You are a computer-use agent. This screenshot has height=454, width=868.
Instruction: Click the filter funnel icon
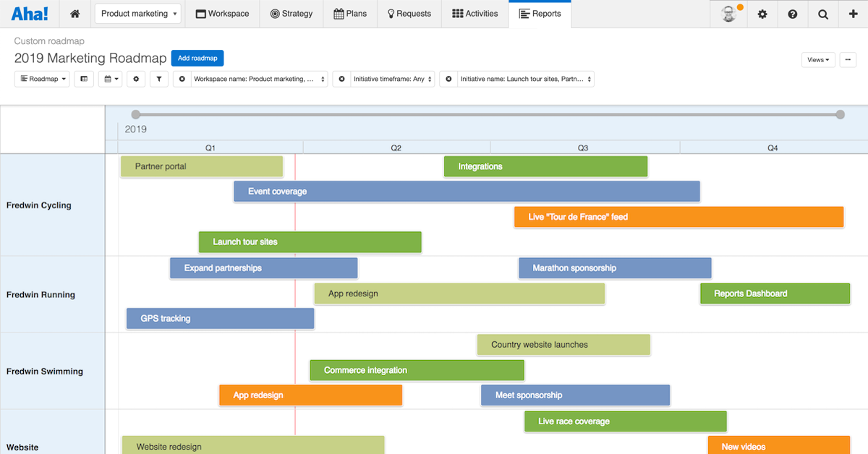[x=158, y=79]
